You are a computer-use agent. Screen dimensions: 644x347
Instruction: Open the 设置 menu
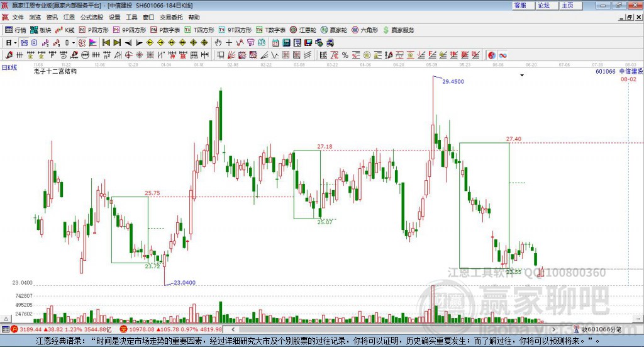click(114, 17)
